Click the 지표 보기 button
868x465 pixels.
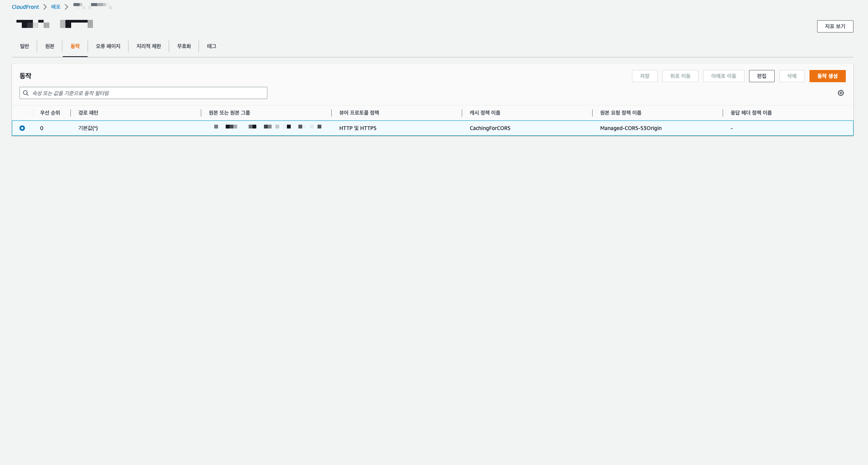click(835, 26)
